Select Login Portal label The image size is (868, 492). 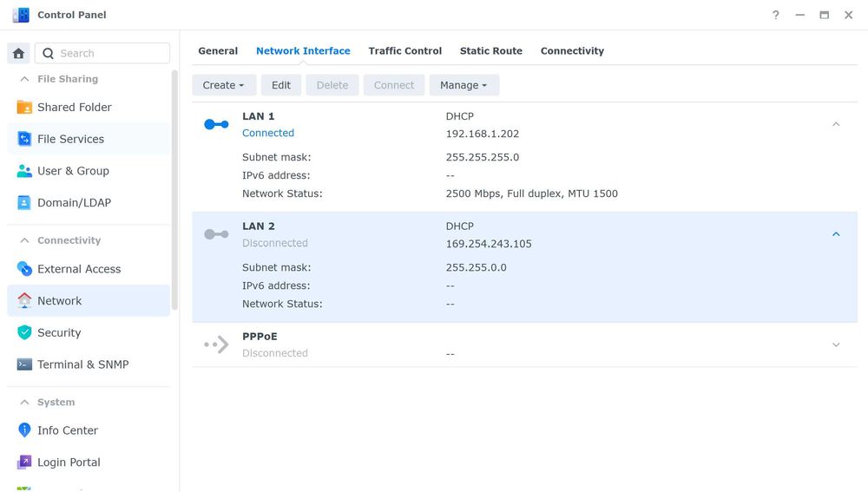[69, 462]
